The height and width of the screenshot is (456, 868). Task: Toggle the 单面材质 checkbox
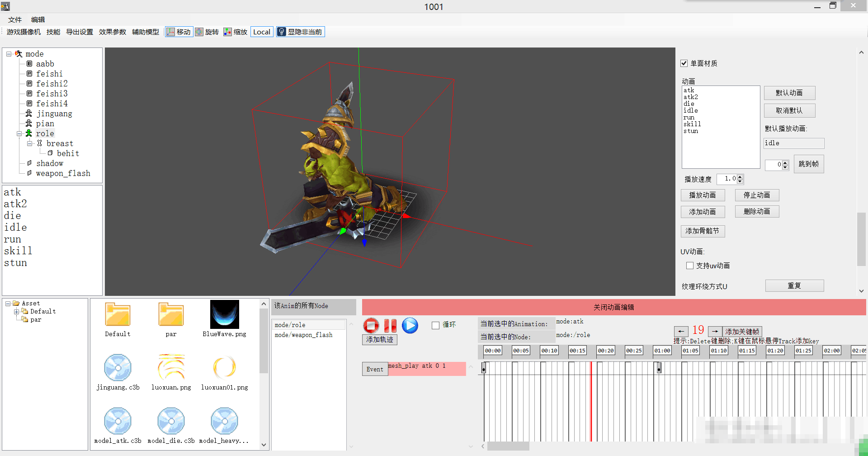(x=684, y=63)
